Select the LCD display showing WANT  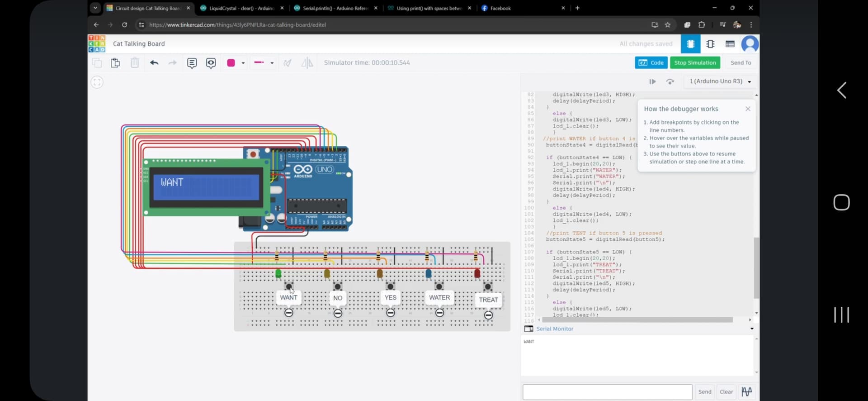pos(206,187)
